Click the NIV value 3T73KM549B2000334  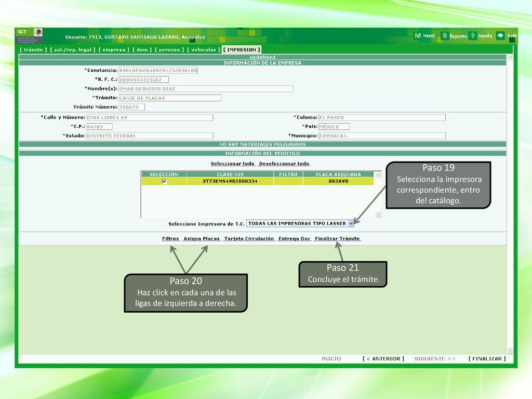tap(230, 181)
